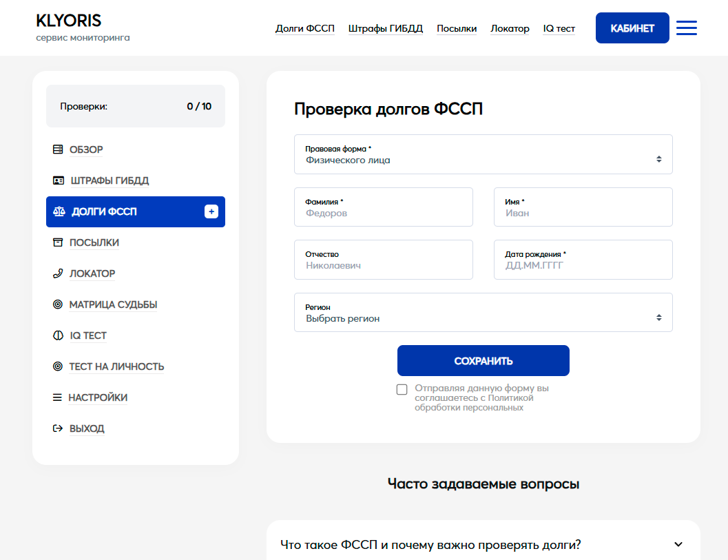Open the Правовая форма dropdown
The image size is (728, 560).
pos(483,154)
